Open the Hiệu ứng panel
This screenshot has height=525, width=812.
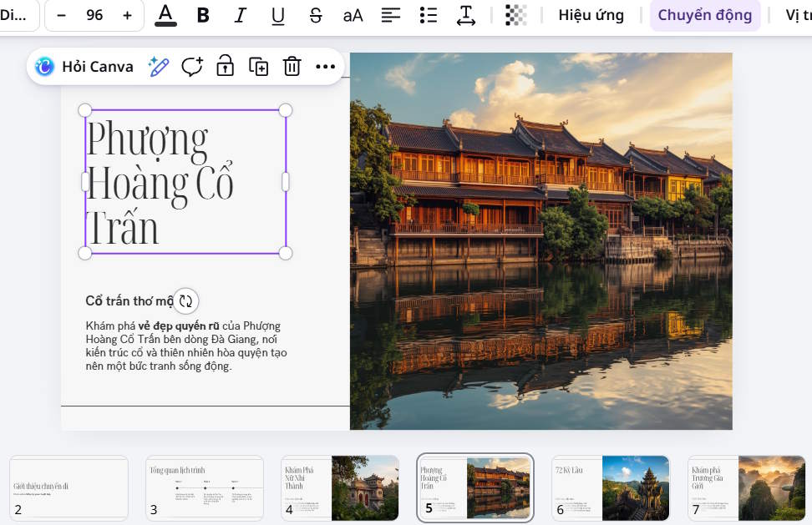coord(591,15)
